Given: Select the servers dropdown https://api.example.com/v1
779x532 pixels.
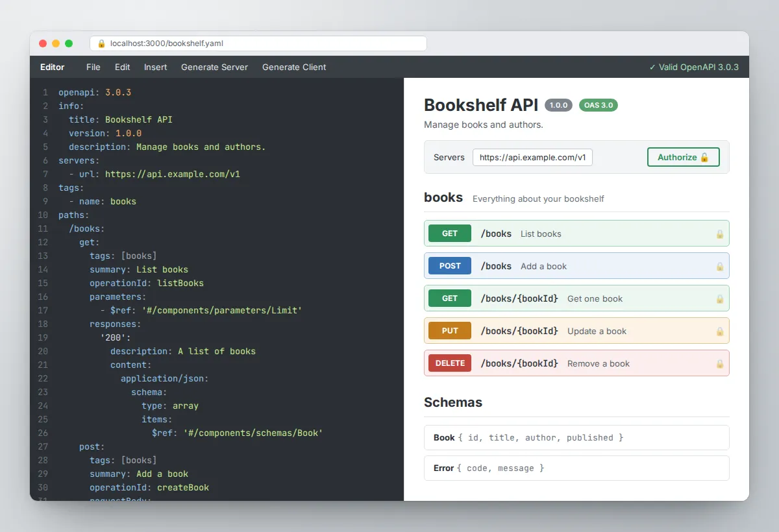Looking at the screenshot, I should (532, 157).
